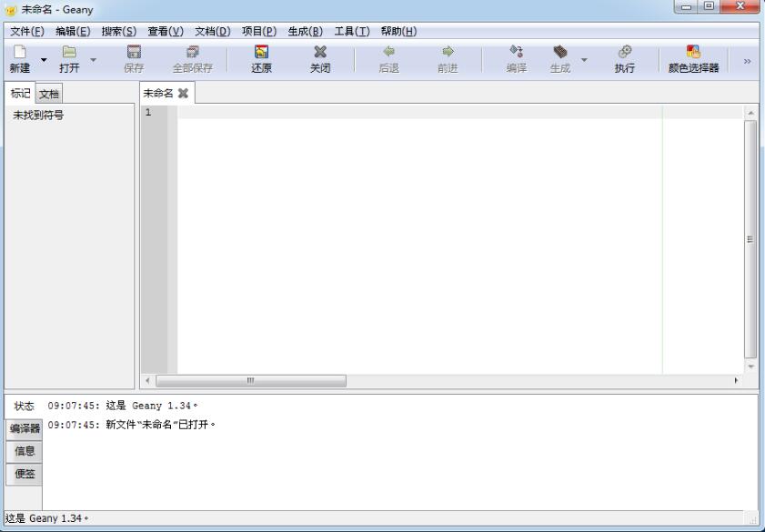Click the vertical scrollbar up arrow
The height and width of the screenshot is (532, 765).
coord(750,113)
